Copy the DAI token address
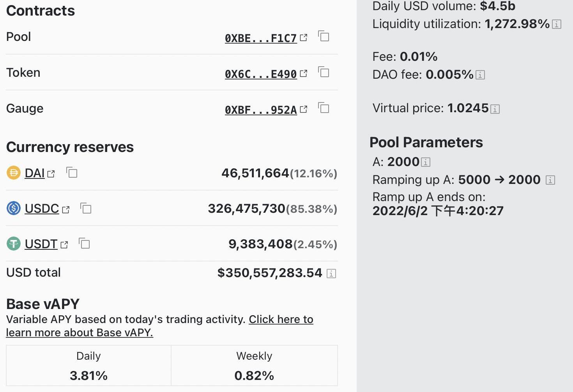The image size is (573, 392). [72, 172]
